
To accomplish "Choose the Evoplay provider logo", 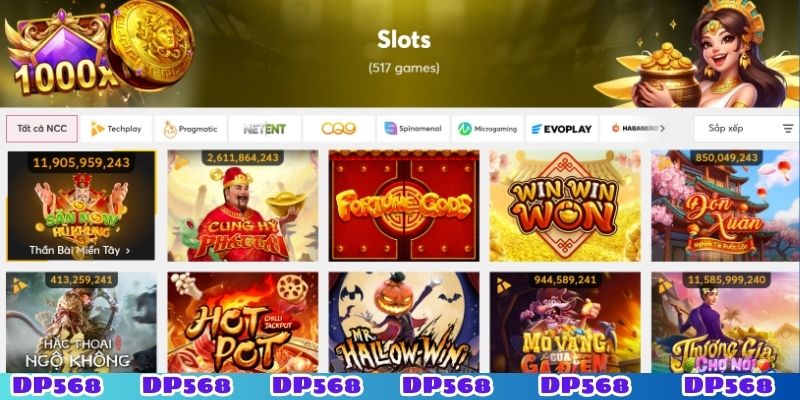I will tap(562, 129).
